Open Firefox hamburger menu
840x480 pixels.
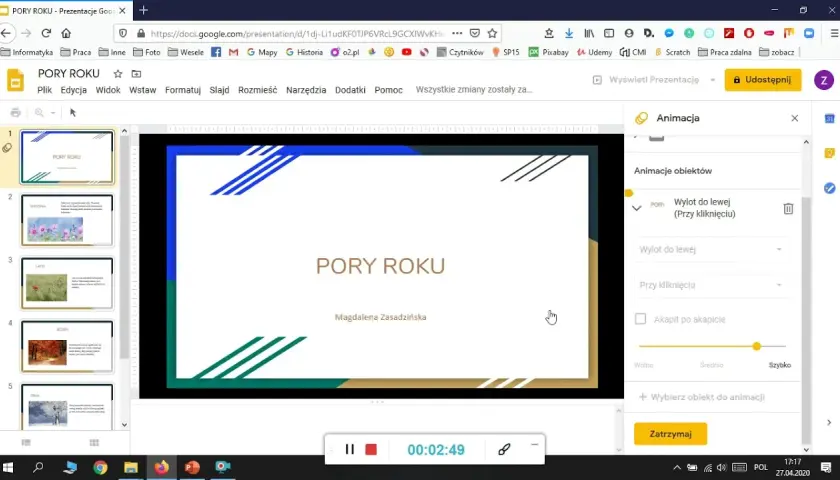click(x=834, y=33)
